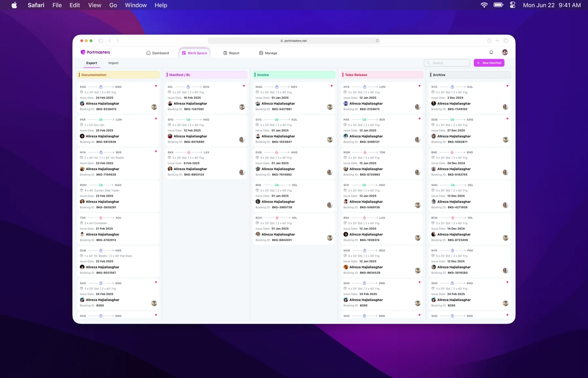Switch to the Import sub-tab

coord(113,63)
